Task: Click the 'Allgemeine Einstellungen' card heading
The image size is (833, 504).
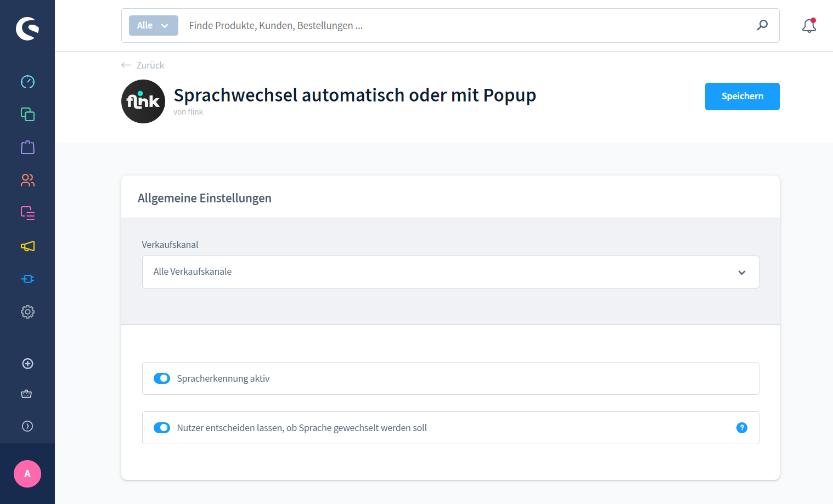Action: (205, 198)
